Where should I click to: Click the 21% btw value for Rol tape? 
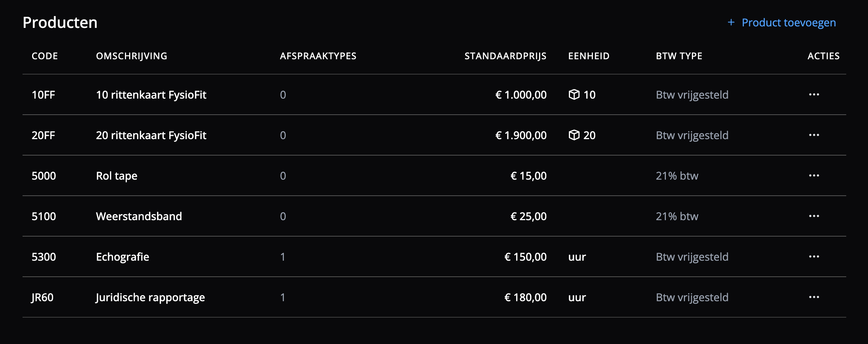(677, 176)
